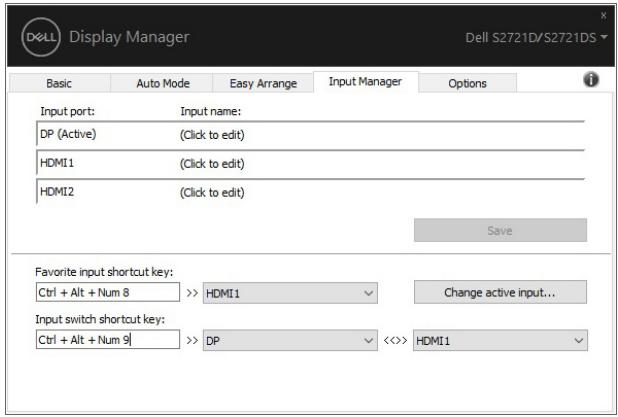Click the DP (Active) port label

click(x=68, y=134)
